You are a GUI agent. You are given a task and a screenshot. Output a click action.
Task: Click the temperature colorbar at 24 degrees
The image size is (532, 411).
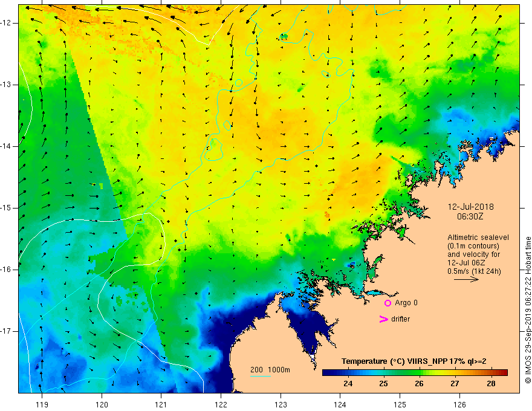348,373
